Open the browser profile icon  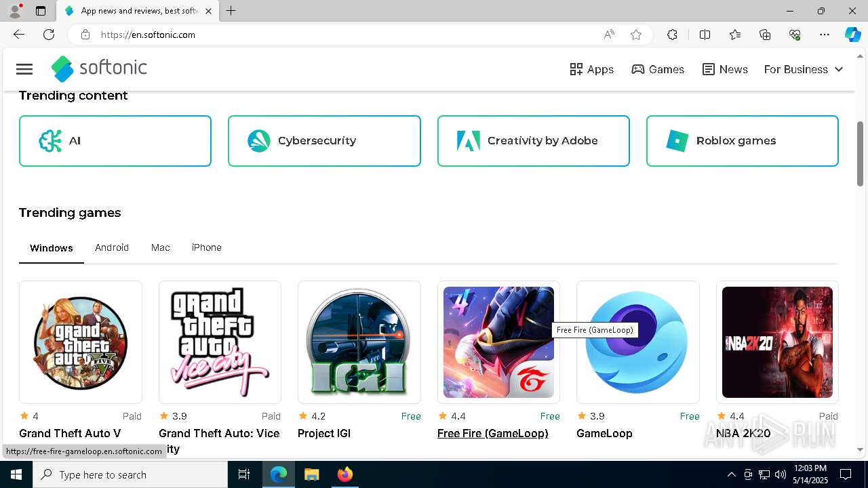coord(15,11)
